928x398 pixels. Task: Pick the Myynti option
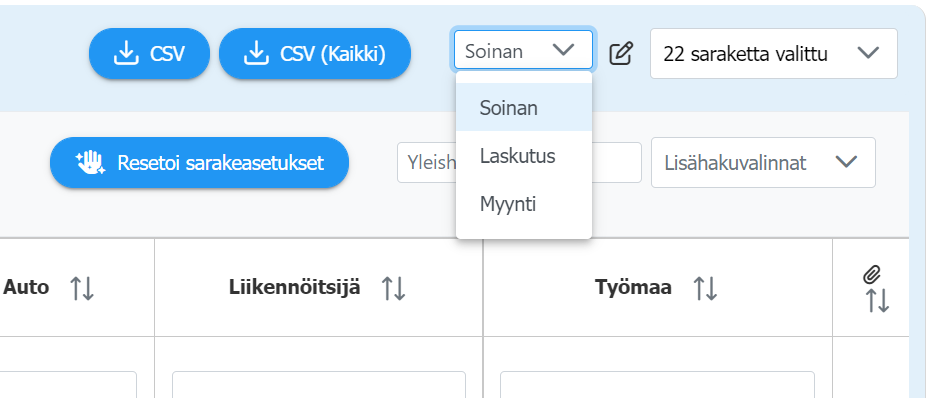(524, 204)
